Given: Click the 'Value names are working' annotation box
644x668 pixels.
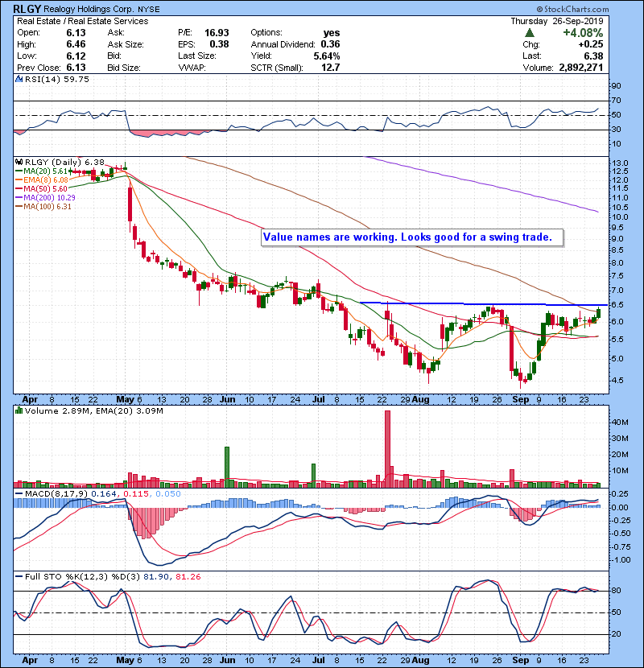Looking at the screenshot, I should [412, 237].
